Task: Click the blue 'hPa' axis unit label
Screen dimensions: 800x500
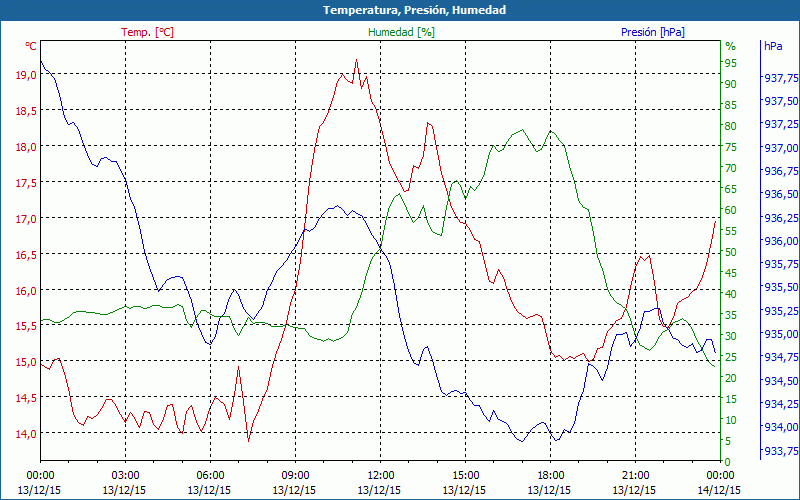Action: [773, 46]
